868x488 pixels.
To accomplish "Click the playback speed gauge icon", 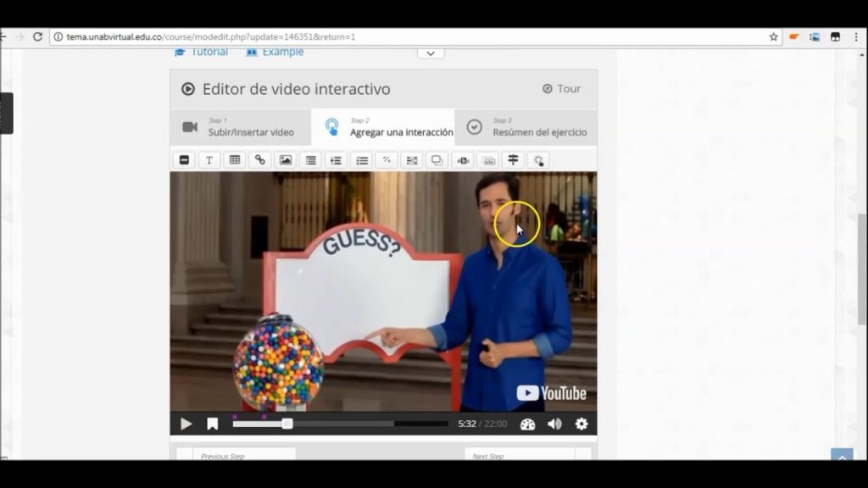I will [x=529, y=424].
